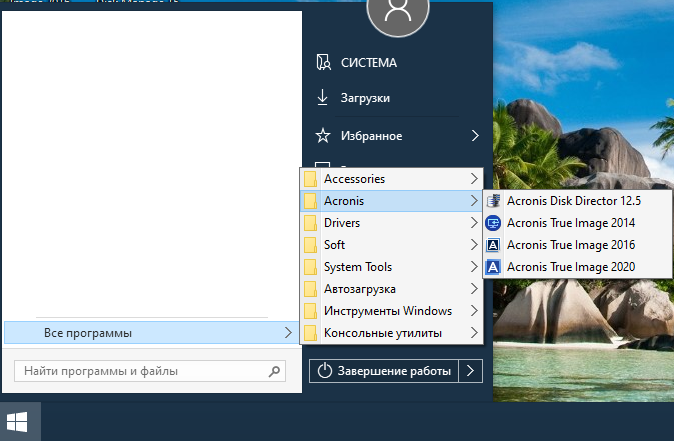The image size is (674, 441).
Task: Click the Drivers folder icon
Action: [310, 223]
